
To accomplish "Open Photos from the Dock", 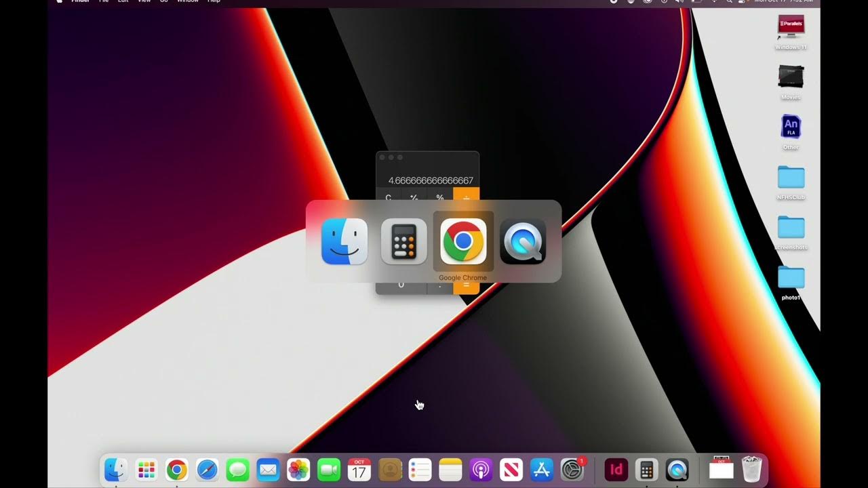I will (x=298, y=469).
